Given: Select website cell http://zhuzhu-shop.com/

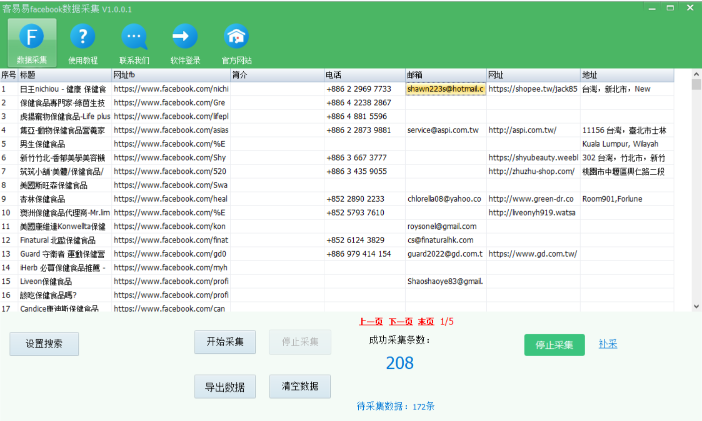Looking at the screenshot, I should coord(533,172).
